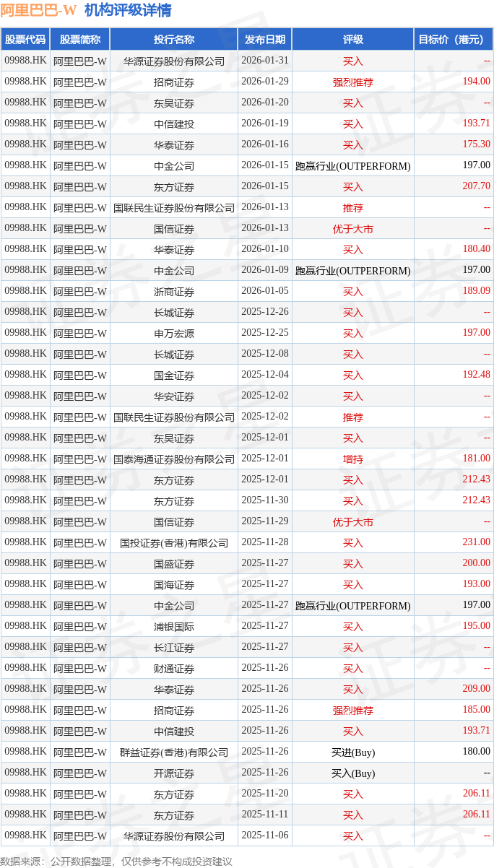Select date cell 2025-11-06
This screenshot has height=868, width=494.
265,836
